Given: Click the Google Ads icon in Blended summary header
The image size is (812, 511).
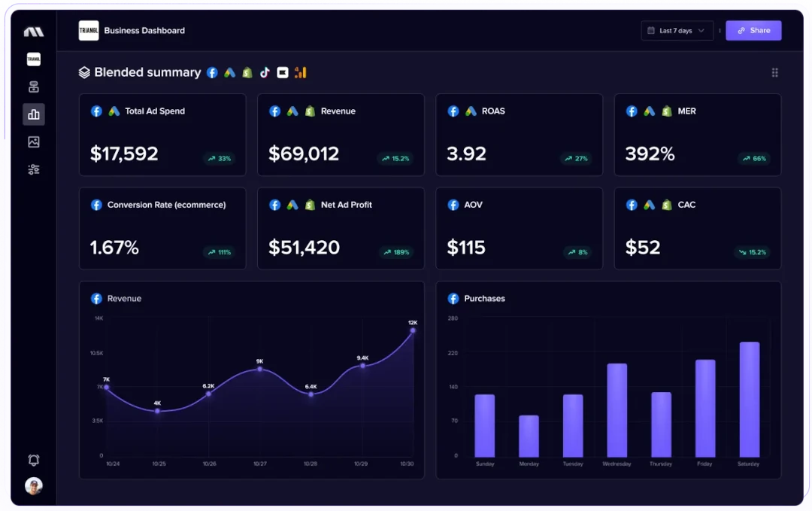Looking at the screenshot, I should click(x=230, y=72).
